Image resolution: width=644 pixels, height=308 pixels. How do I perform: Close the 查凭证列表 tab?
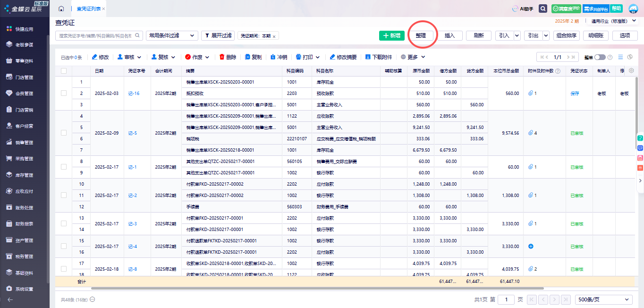click(x=103, y=9)
